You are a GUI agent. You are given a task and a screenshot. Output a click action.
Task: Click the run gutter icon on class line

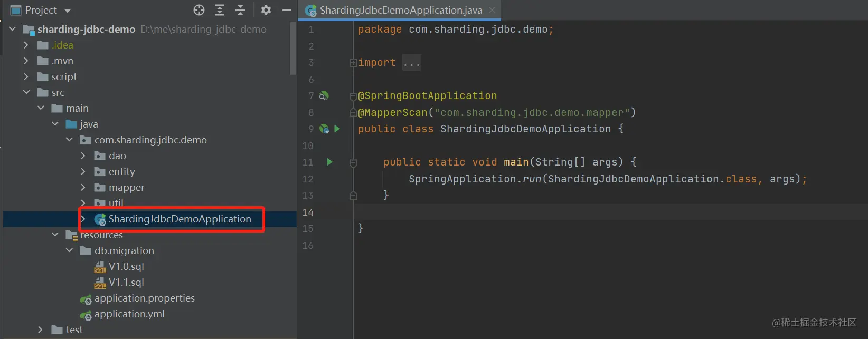click(337, 129)
